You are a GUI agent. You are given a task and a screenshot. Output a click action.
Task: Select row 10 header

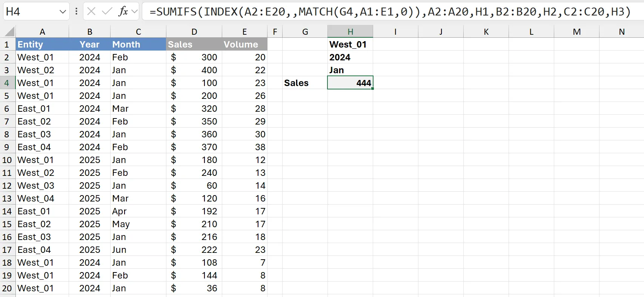pyautogui.click(x=7, y=160)
